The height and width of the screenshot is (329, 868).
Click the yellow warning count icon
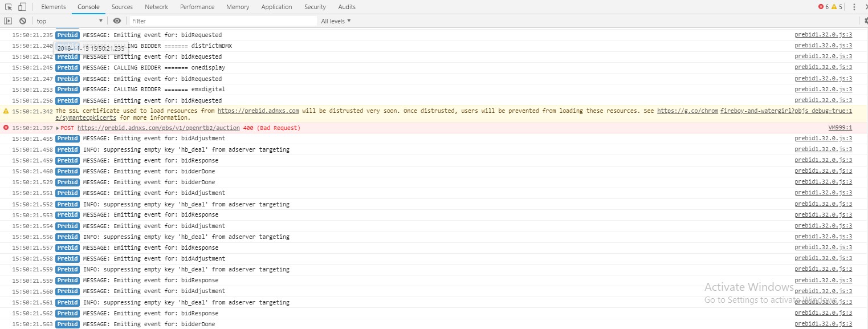pos(834,7)
